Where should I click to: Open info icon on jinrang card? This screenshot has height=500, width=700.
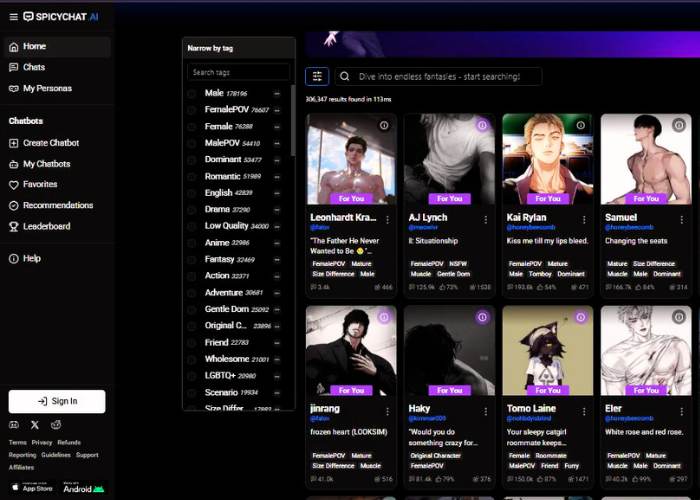(x=384, y=317)
